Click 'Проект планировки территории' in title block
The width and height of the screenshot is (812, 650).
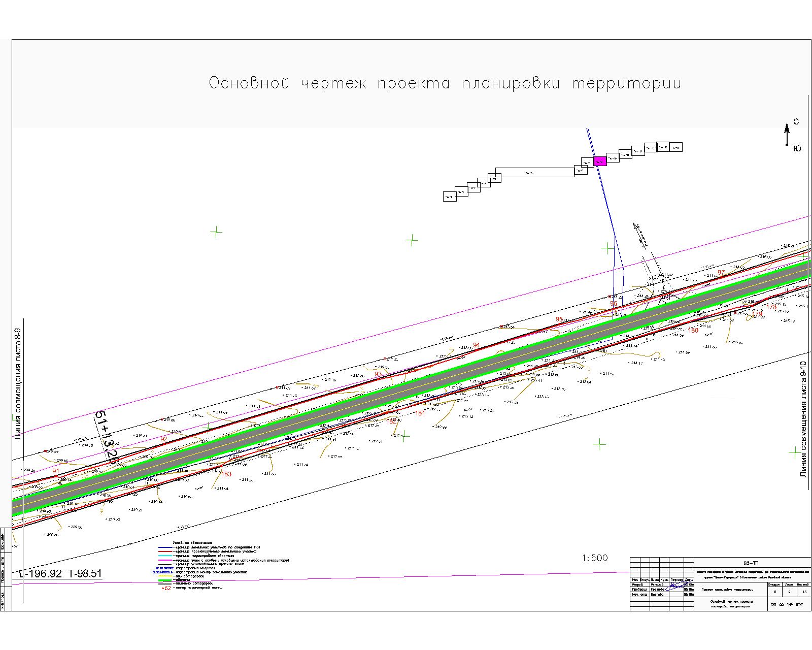click(727, 590)
